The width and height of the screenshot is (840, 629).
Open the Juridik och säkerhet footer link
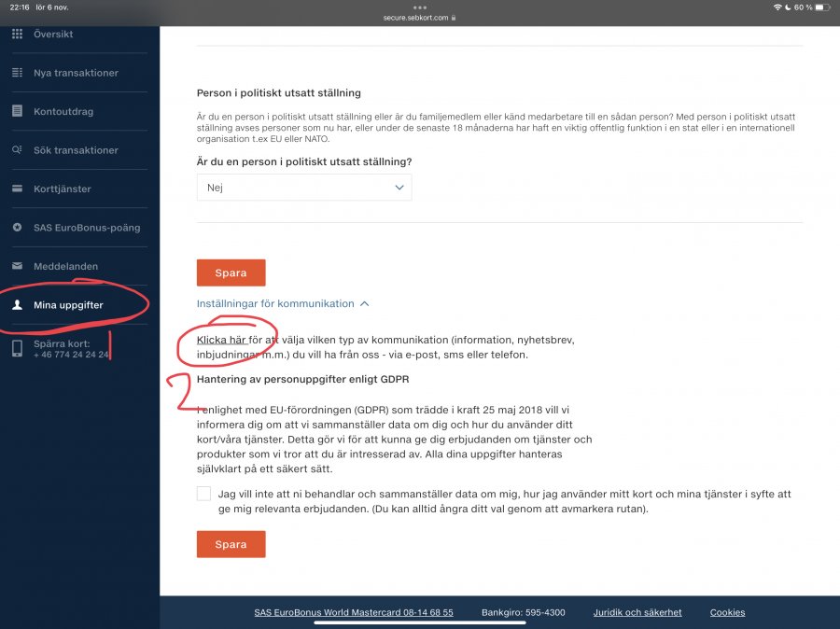click(x=637, y=612)
